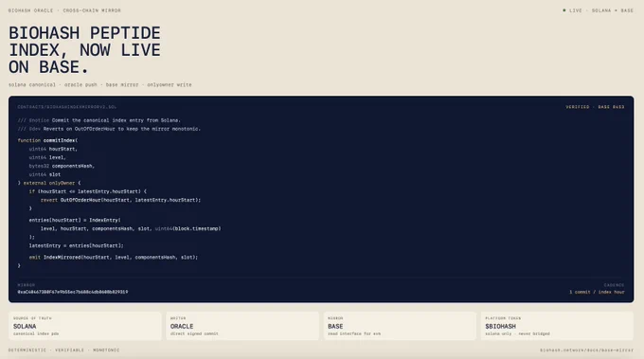
Task: Click the "uint64 hourStart," parameter line
Action: 53,149
